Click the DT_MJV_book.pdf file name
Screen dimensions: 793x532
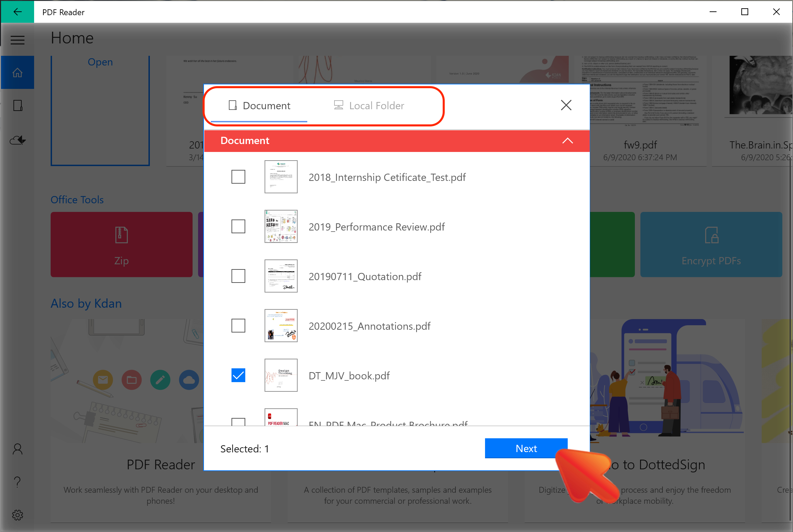click(349, 376)
